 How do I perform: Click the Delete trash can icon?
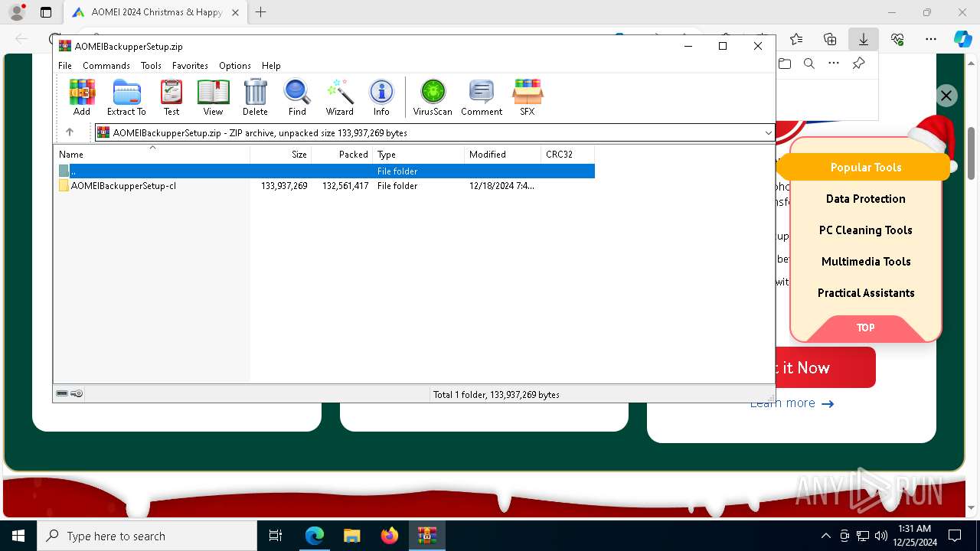(x=255, y=97)
